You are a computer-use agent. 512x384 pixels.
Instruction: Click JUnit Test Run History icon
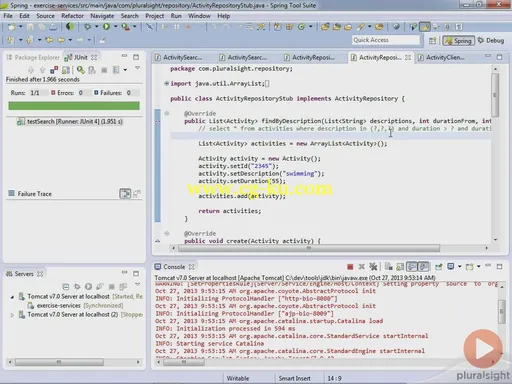click(x=116, y=70)
